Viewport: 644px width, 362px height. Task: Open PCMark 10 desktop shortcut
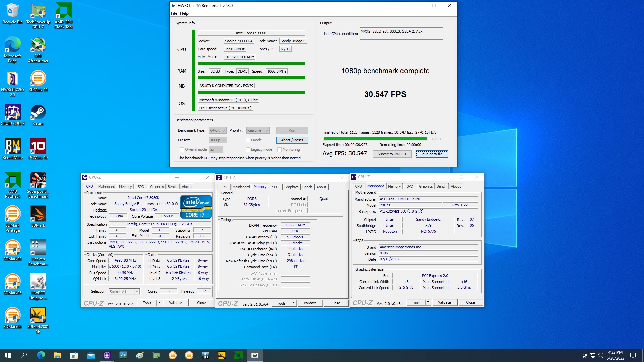click(x=38, y=149)
